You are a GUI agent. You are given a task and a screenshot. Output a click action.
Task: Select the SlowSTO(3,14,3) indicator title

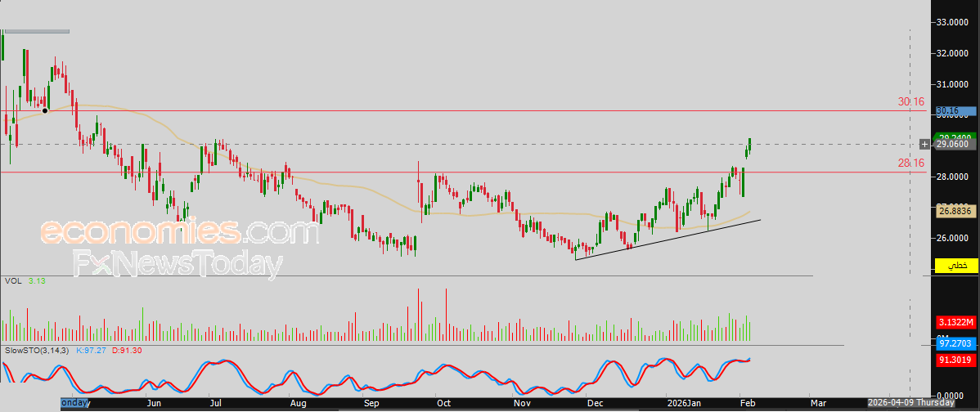point(37,350)
